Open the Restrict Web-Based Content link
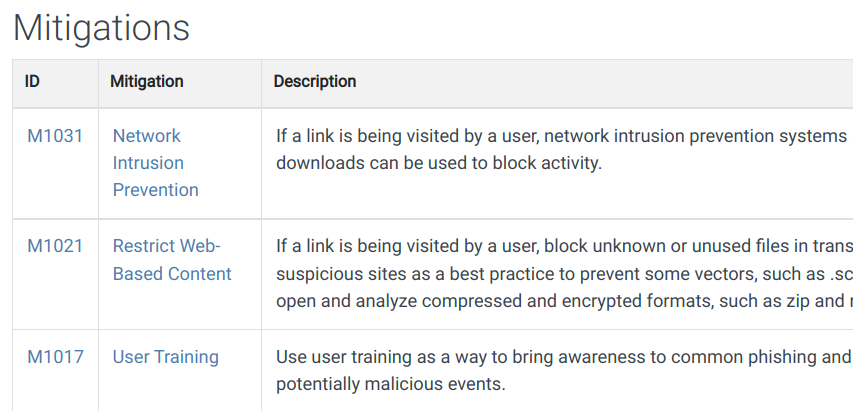Screen dimensions: 853x411 (171, 260)
